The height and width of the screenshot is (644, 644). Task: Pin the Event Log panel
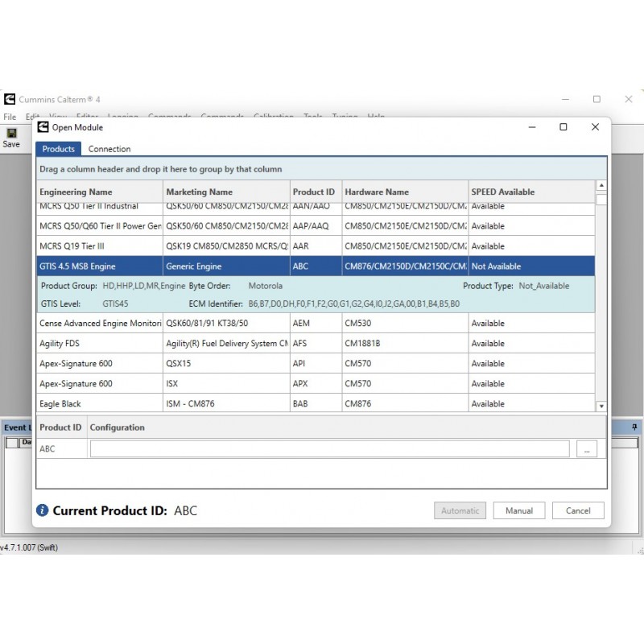[x=634, y=427]
